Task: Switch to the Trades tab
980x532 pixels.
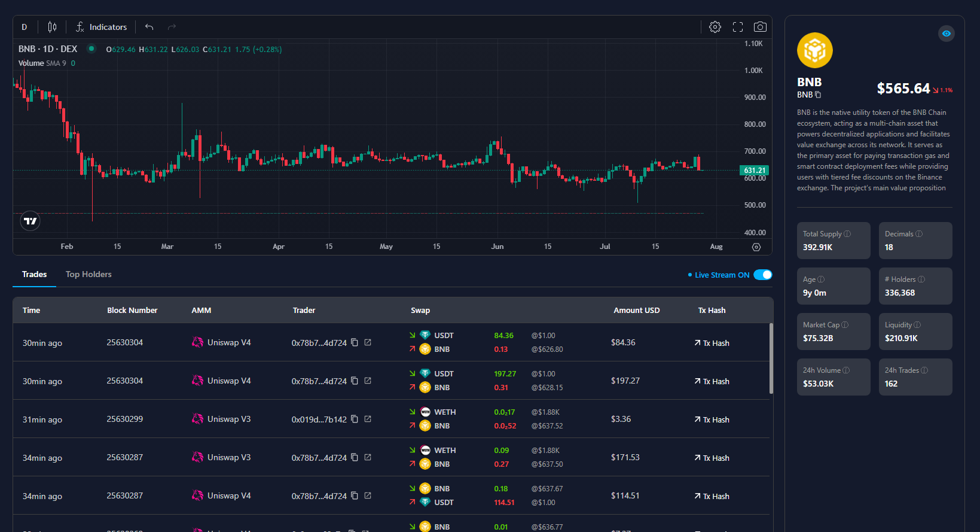Action: click(x=35, y=274)
